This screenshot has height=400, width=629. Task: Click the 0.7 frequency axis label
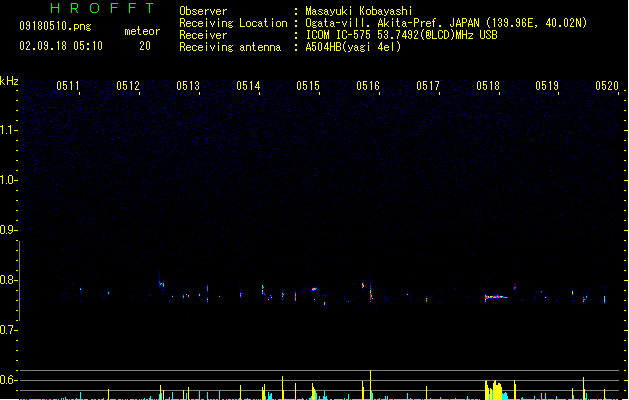pos(8,330)
